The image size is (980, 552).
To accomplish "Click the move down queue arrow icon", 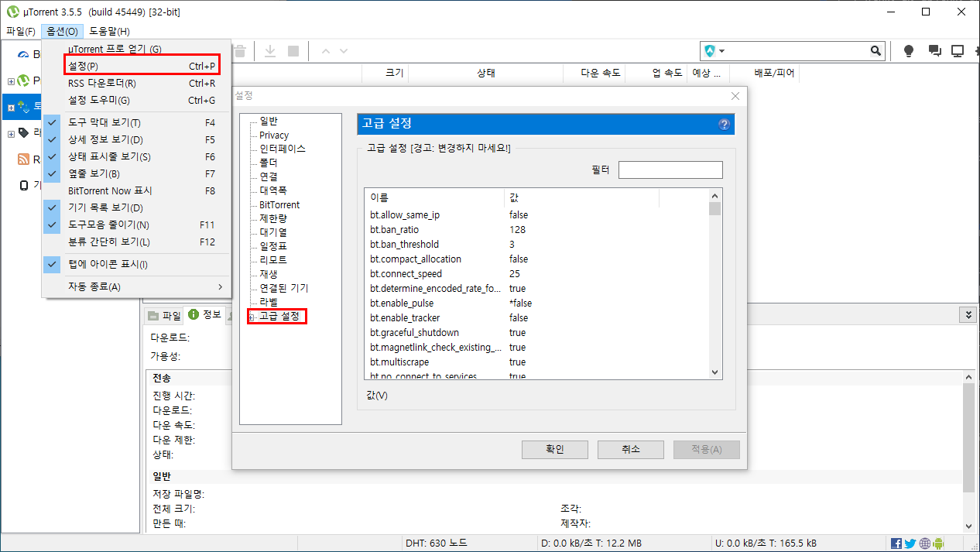I will point(343,51).
